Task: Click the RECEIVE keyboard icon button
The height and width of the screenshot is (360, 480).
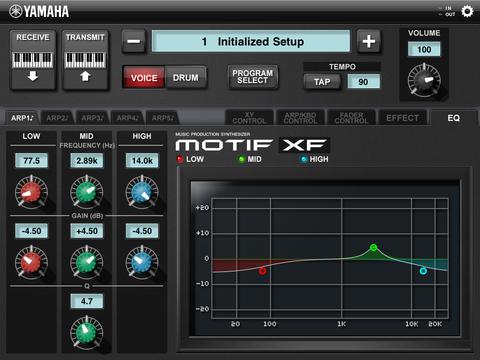Action: pos(33,60)
